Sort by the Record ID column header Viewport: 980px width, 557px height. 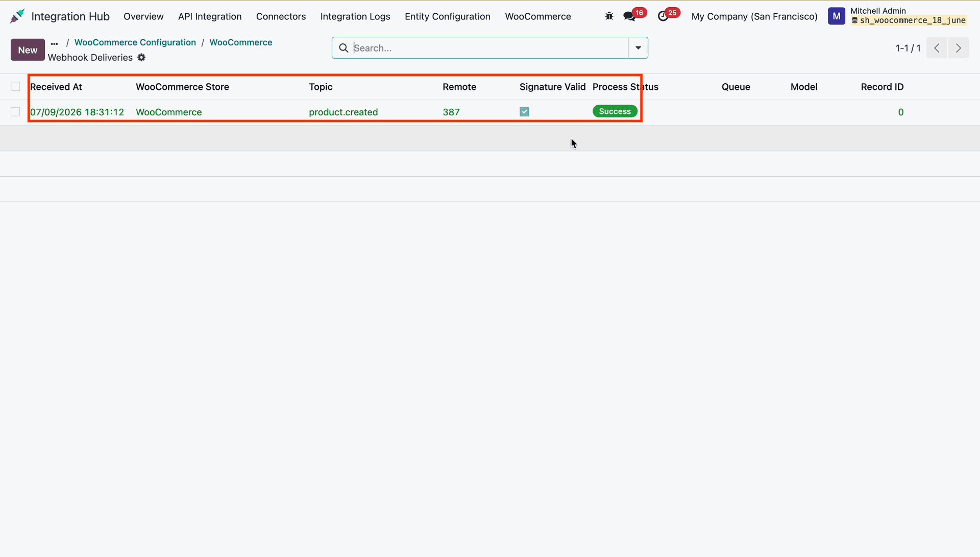point(882,87)
